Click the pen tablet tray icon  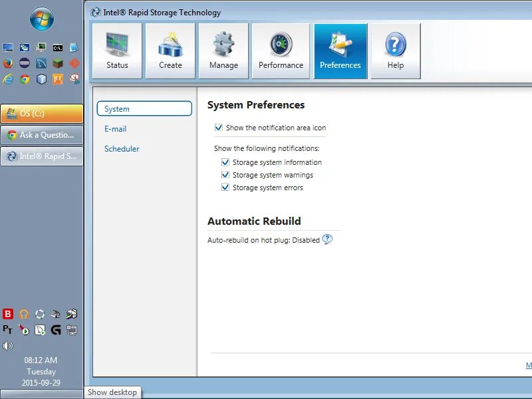point(56,314)
